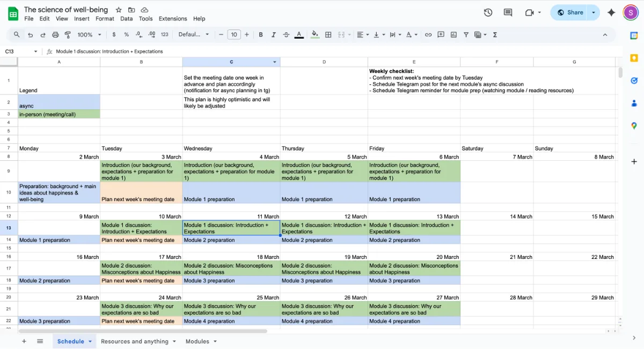
Task: Click the Functions sigma icon
Action: click(495, 34)
